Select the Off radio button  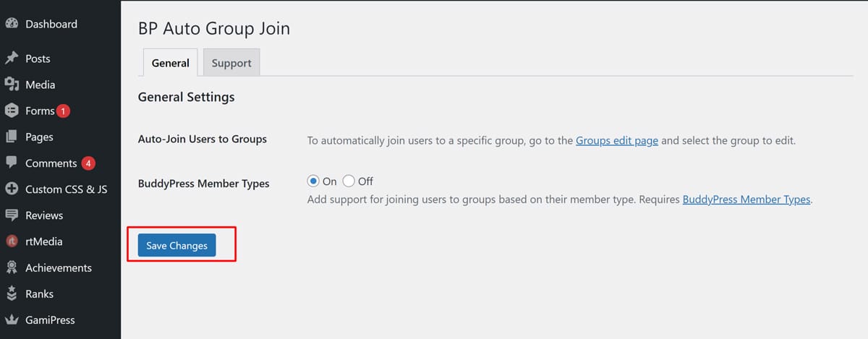pos(349,181)
